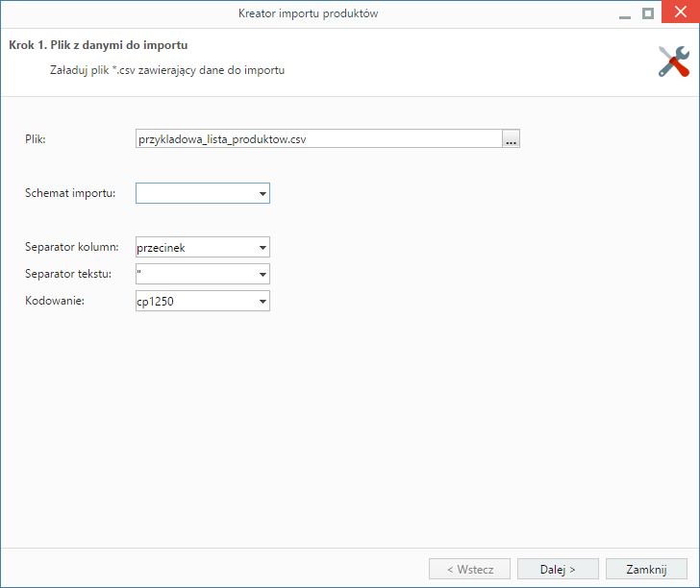
Task: Click the cp1250 encoding value field
Action: [196, 301]
